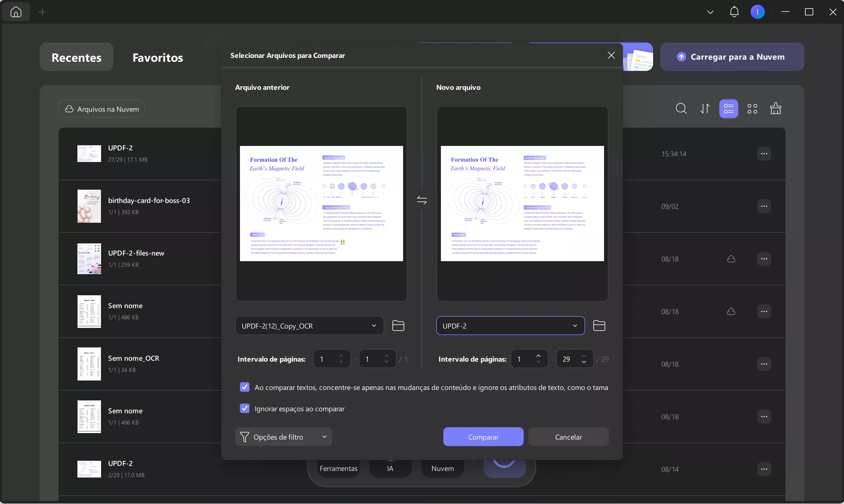
Task: Select Recentes tab
Action: click(x=77, y=57)
